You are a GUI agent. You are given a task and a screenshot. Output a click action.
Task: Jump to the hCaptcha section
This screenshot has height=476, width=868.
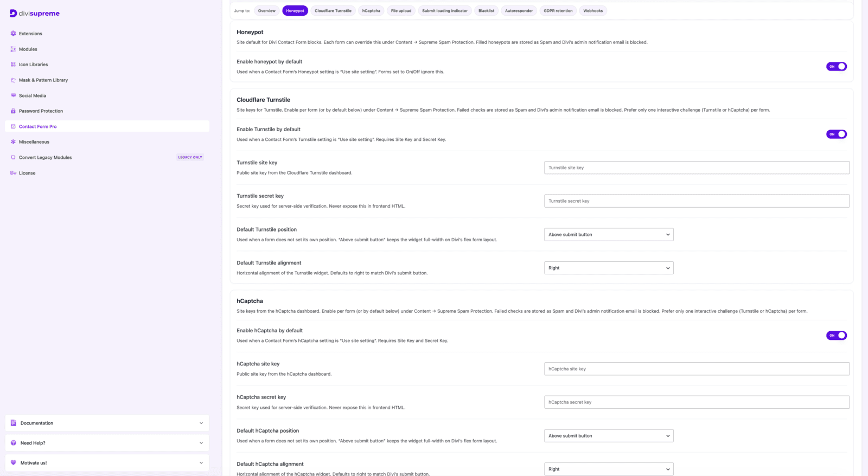(x=371, y=10)
